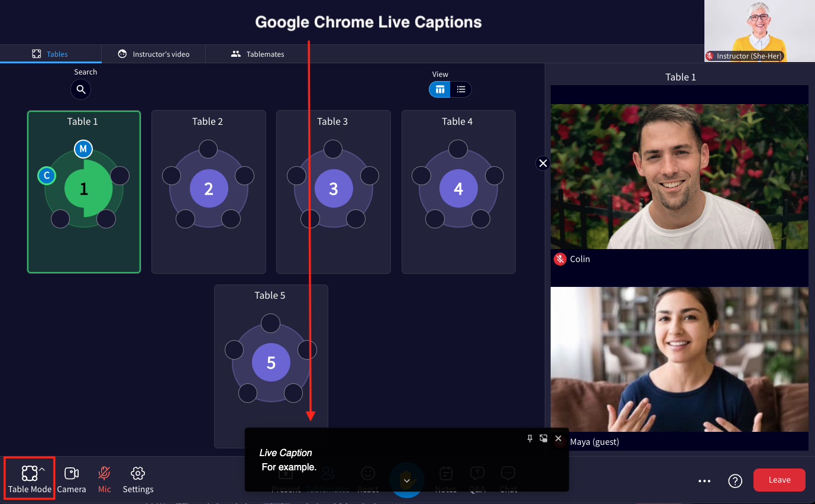Viewport: 815px width, 504px height.
Task: Click the Instructor video thumbnail
Action: click(759, 31)
